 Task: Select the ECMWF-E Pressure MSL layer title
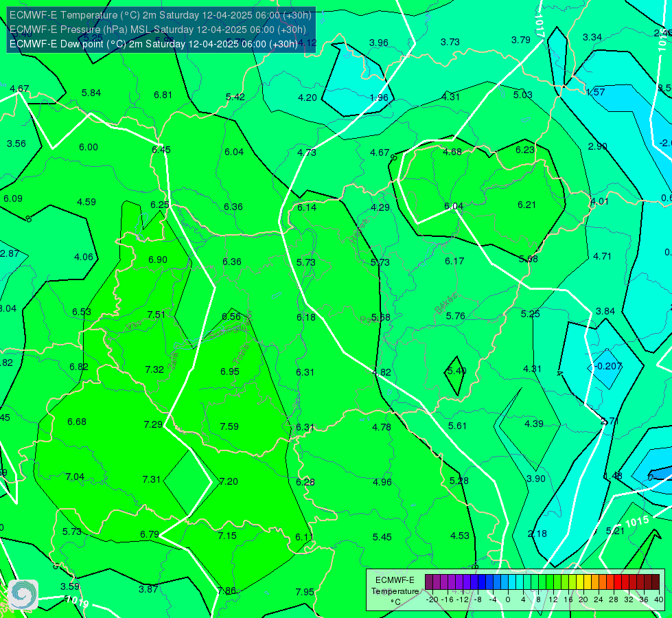coord(158,30)
